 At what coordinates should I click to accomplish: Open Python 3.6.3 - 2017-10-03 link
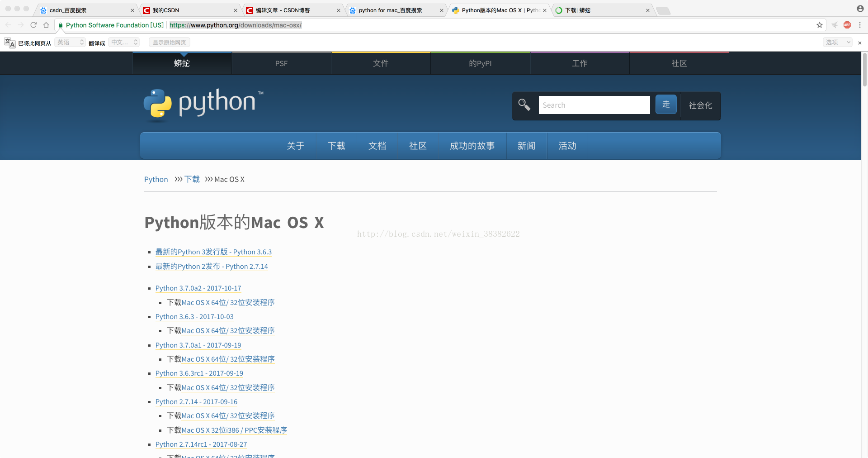tap(194, 316)
